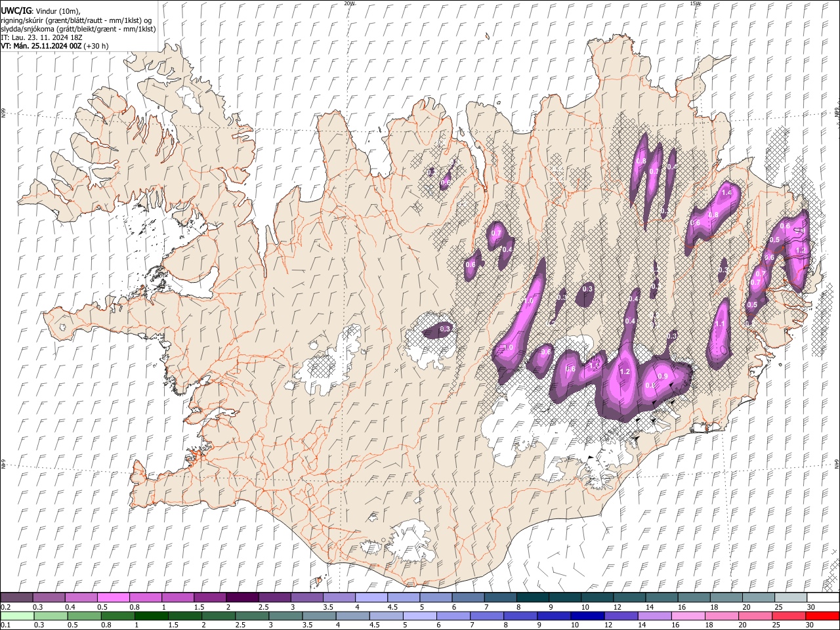Click the light pink swatch between 16 and 18, lower legend row
Image resolution: width=840 pixels, height=630 pixels.
(x=687, y=616)
